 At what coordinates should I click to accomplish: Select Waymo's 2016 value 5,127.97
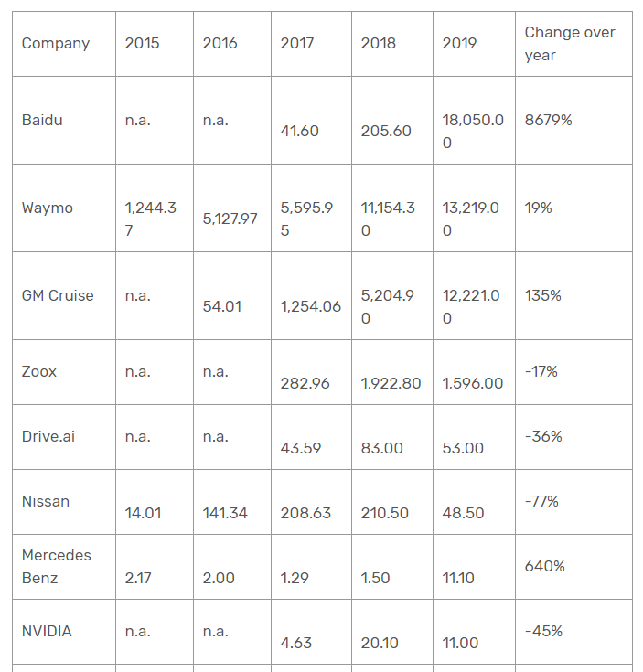coord(230,219)
